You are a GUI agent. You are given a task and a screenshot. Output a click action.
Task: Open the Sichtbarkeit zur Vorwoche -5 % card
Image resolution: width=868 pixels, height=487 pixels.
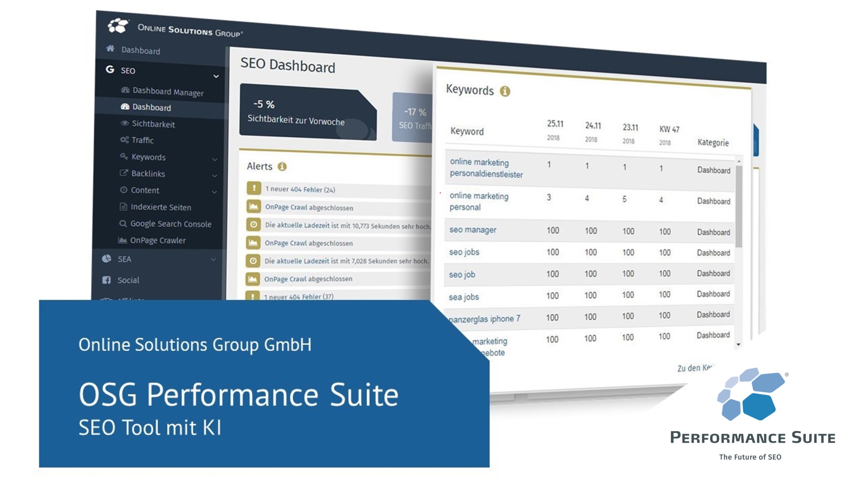pyautogui.click(x=308, y=113)
